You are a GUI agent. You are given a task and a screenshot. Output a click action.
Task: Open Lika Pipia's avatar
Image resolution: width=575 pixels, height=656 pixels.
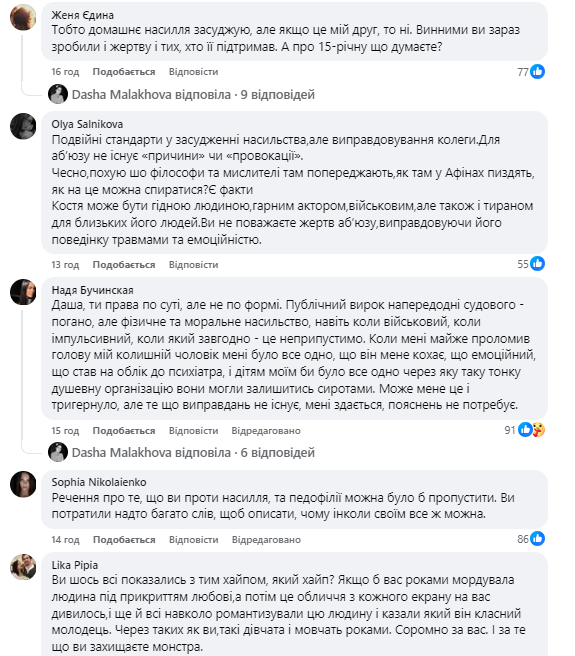pos(23,567)
